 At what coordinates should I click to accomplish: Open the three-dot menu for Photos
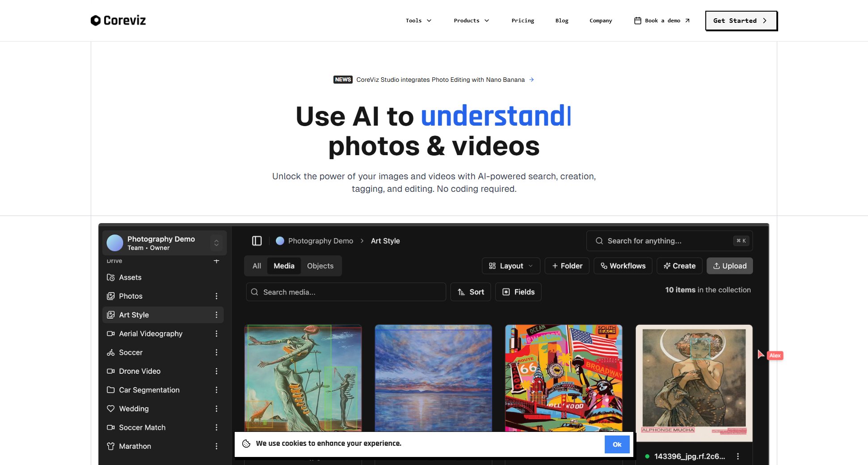216,296
